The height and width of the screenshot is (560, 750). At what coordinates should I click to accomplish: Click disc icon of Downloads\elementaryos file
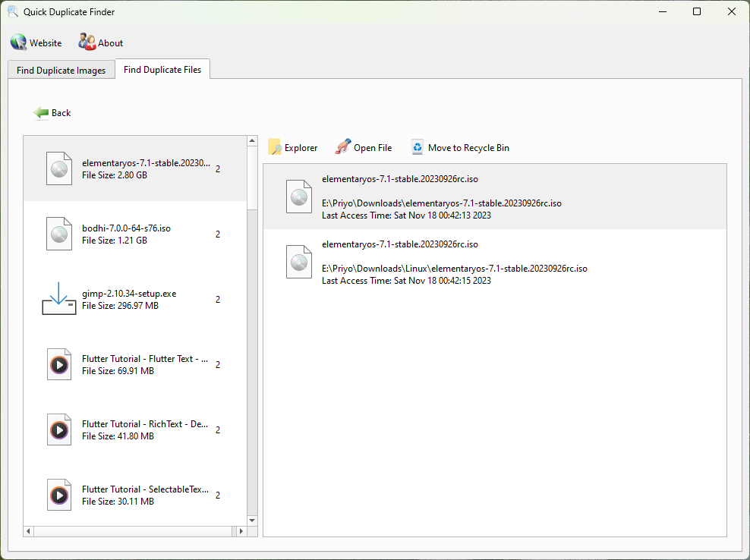pos(299,197)
